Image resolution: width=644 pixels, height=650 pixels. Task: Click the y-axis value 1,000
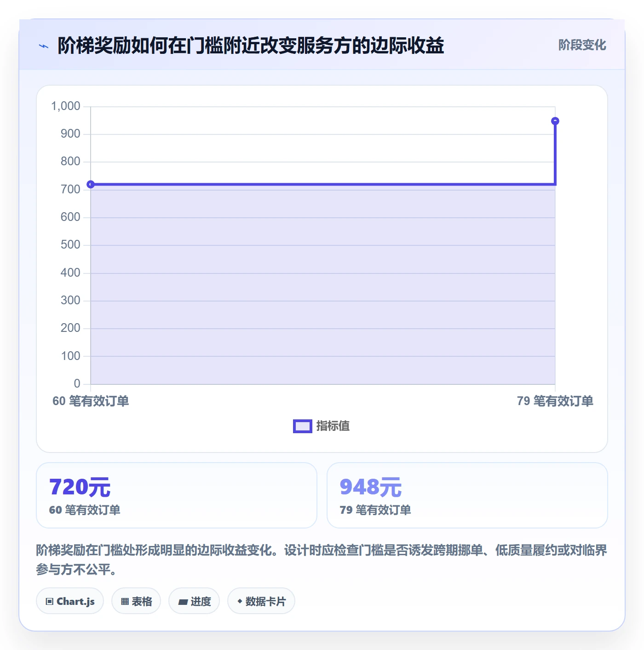pyautogui.click(x=66, y=106)
